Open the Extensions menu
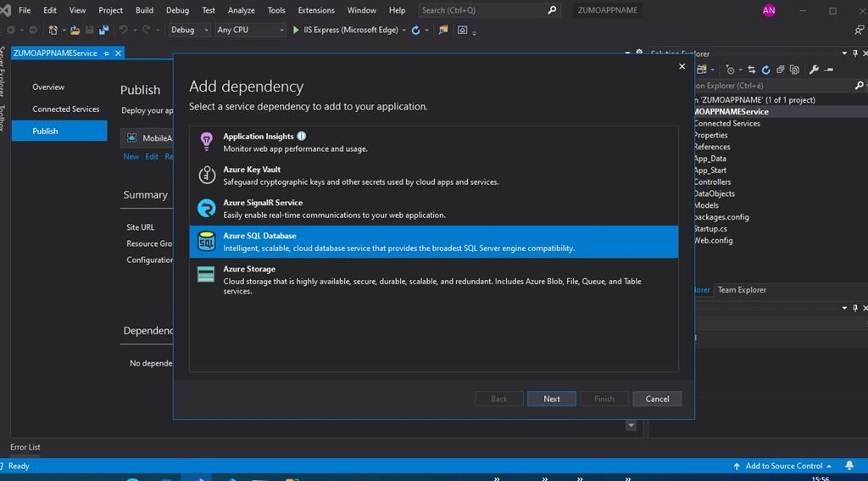 [x=316, y=10]
